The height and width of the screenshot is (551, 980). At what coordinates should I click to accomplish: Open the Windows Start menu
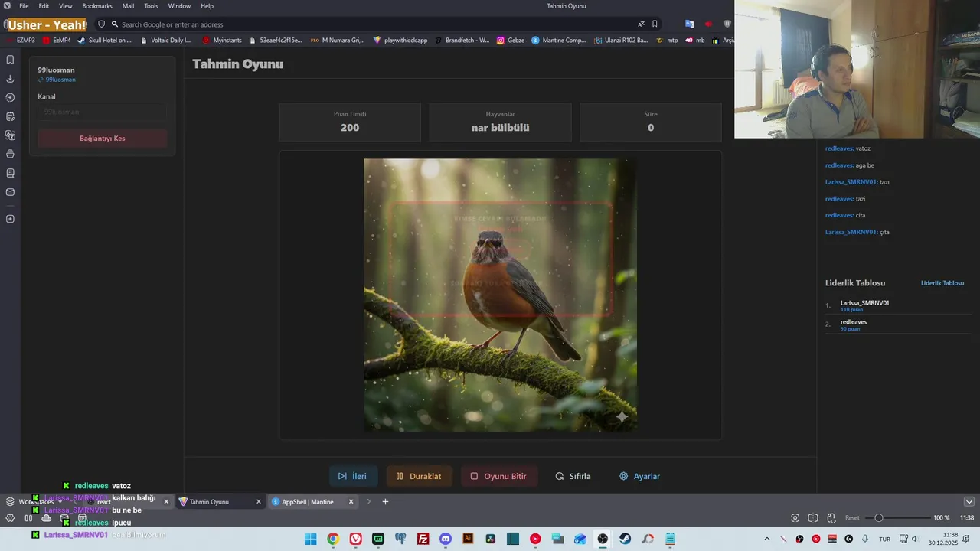click(x=310, y=539)
